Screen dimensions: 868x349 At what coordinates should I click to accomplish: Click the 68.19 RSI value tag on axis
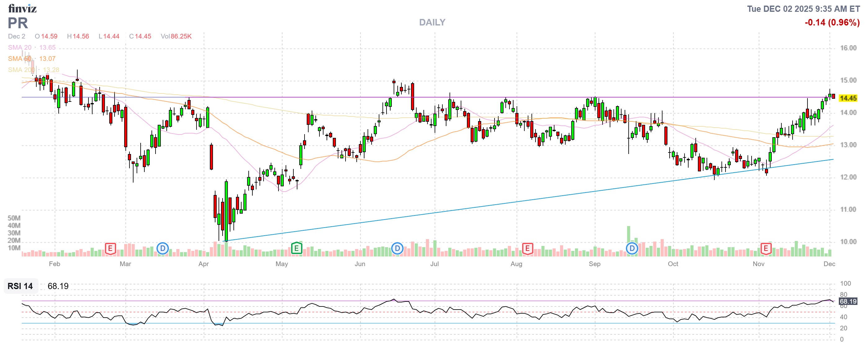848,301
